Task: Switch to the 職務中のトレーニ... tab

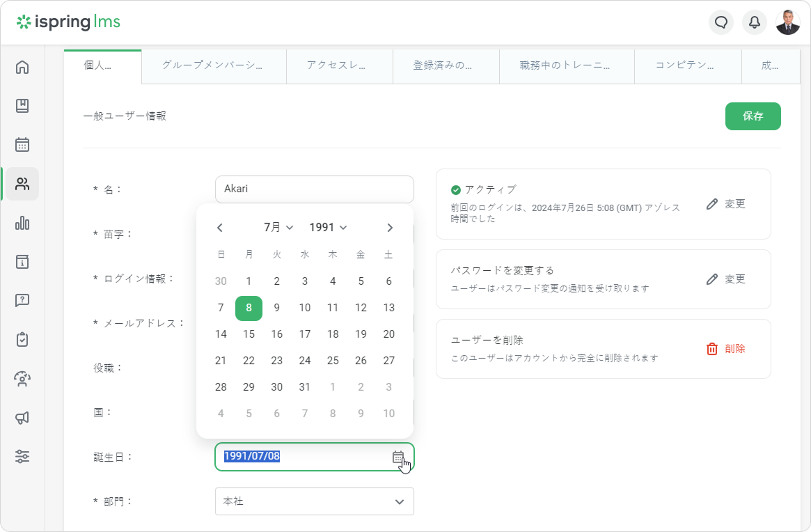Action: click(566, 66)
